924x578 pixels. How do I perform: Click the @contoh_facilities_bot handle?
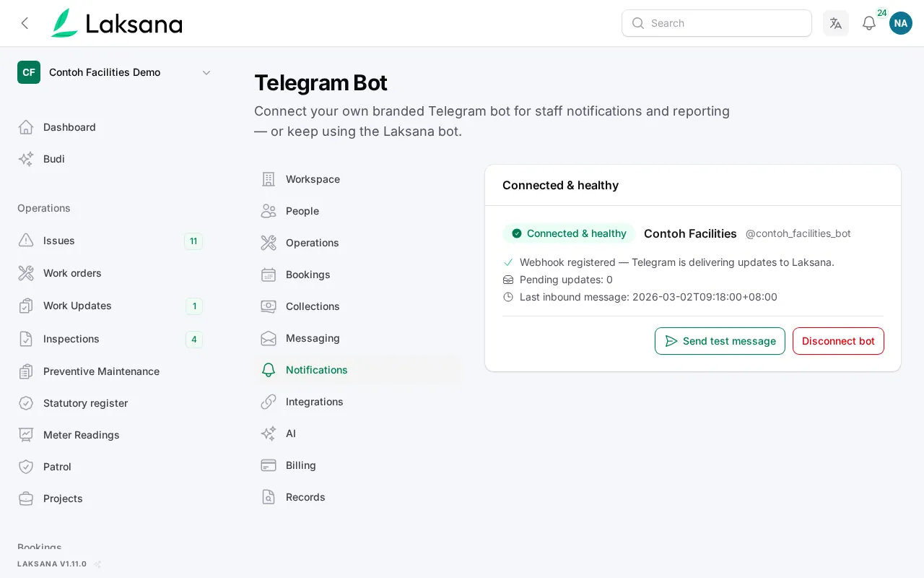798,233
